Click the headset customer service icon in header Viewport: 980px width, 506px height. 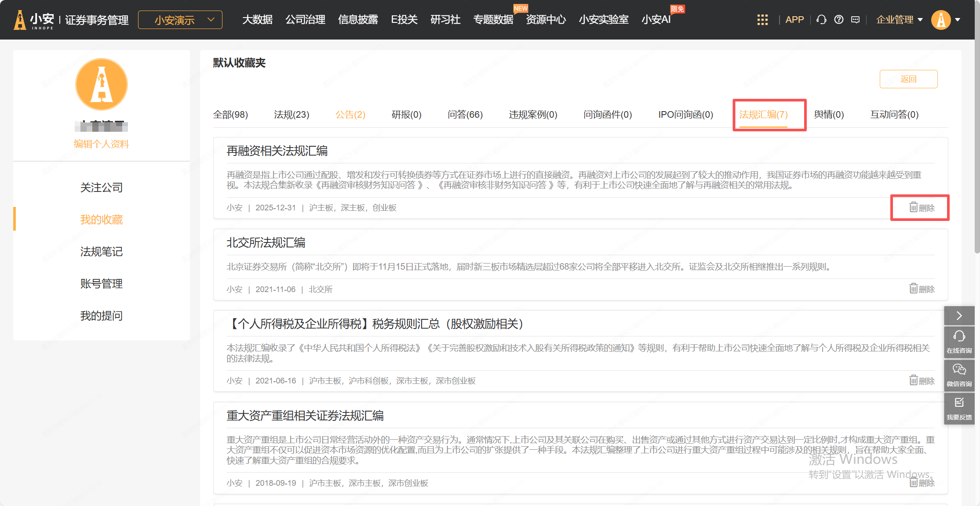tap(821, 20)
